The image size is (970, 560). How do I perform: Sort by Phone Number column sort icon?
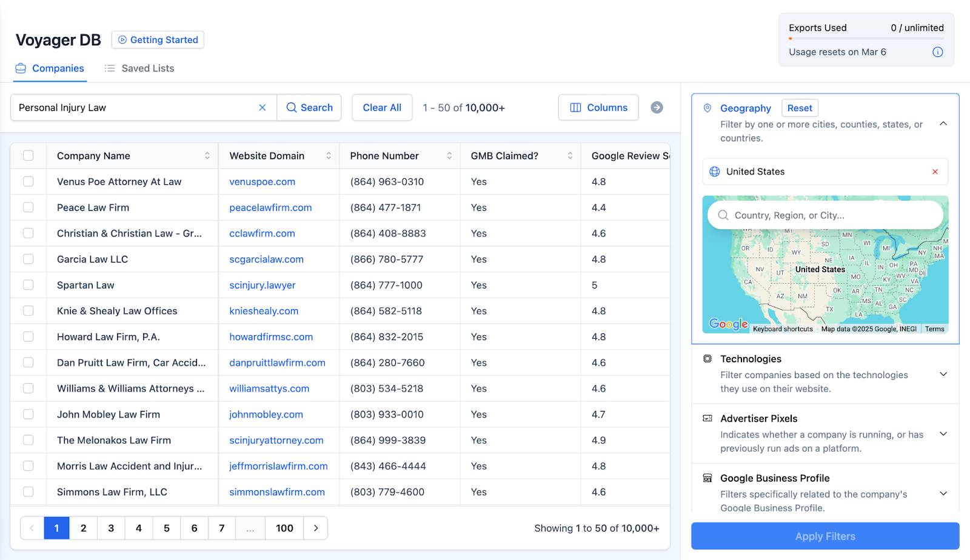point(449,156)
